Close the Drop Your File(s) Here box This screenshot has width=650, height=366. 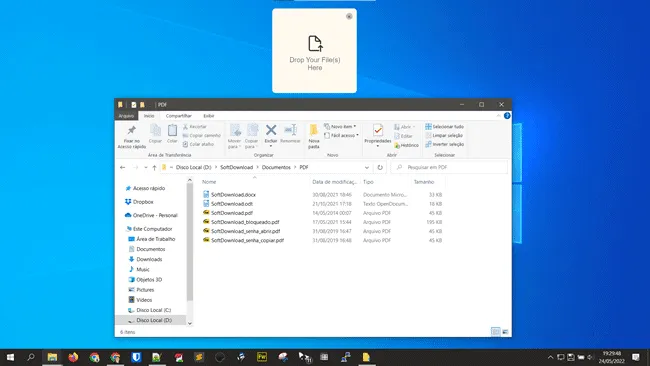coord(349,16)
